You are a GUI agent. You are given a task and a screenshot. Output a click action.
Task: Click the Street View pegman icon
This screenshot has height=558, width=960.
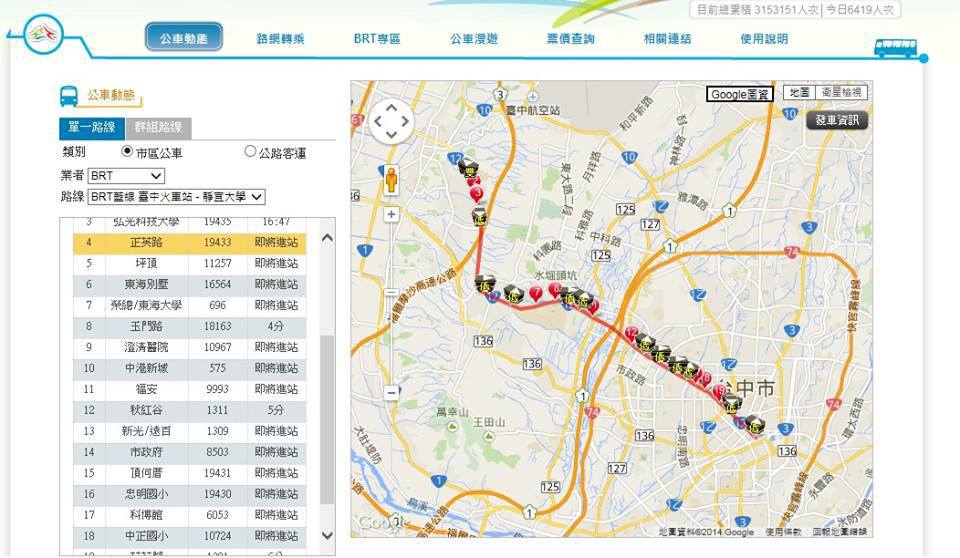coord(391,180)
